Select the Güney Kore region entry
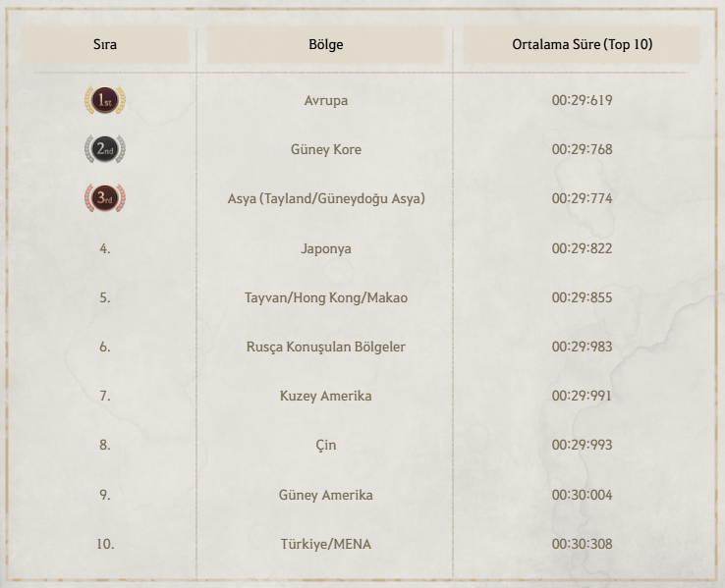 (326, 149)
